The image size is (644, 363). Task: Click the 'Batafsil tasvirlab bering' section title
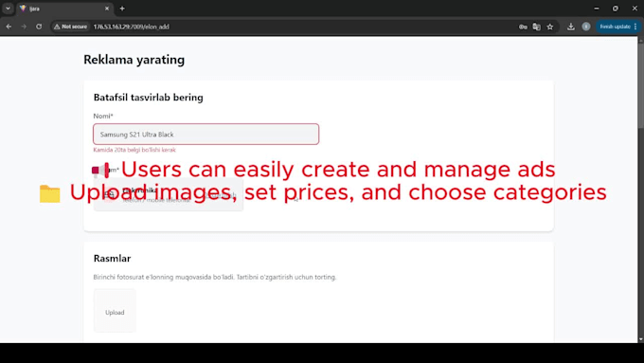coord(149,98)
